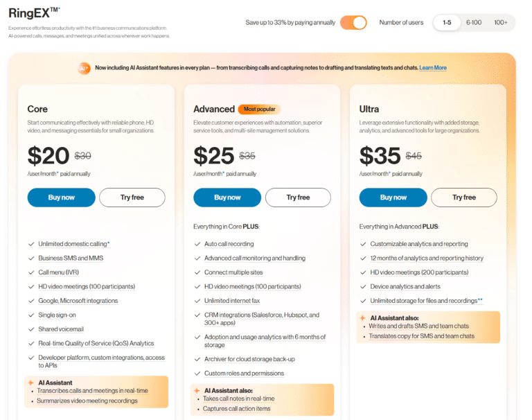
Task: Click the checkmark beside Auto call recording
Action: click(x=197, y=244)
